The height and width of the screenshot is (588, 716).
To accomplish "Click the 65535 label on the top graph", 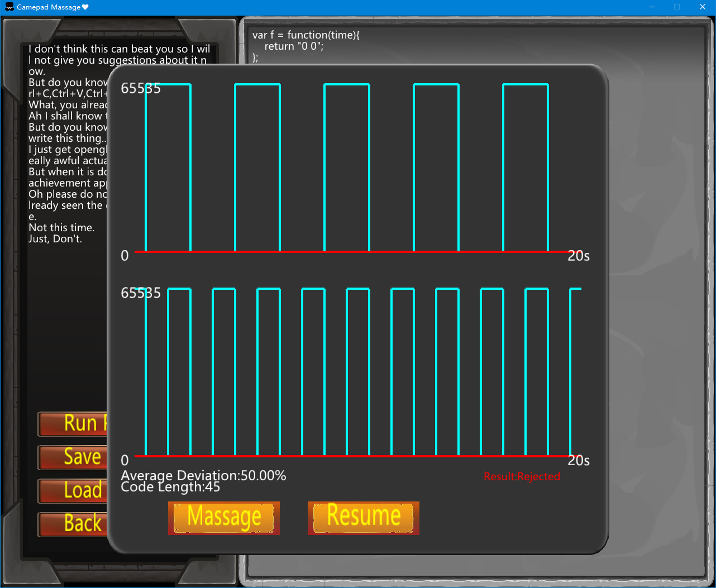I will point(140,88).
